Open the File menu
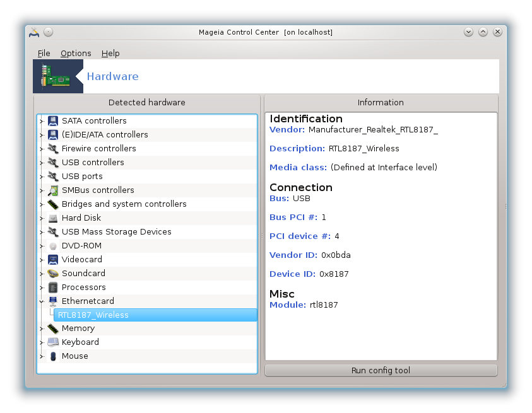The image size is (532, 413). (44, 53)
